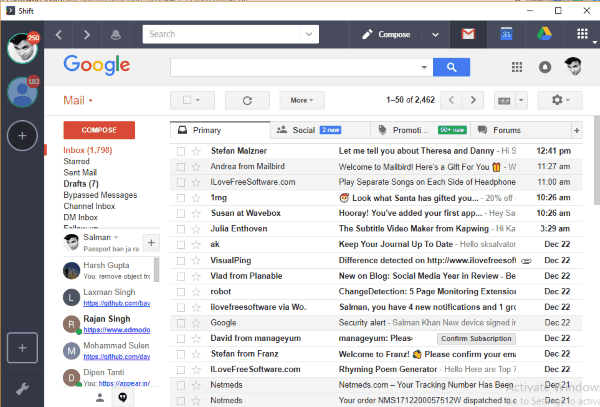Image resolution: width=600 pixels, height=407 pixels.
Task: Open the Starred folder
Action: coord(77,161)
